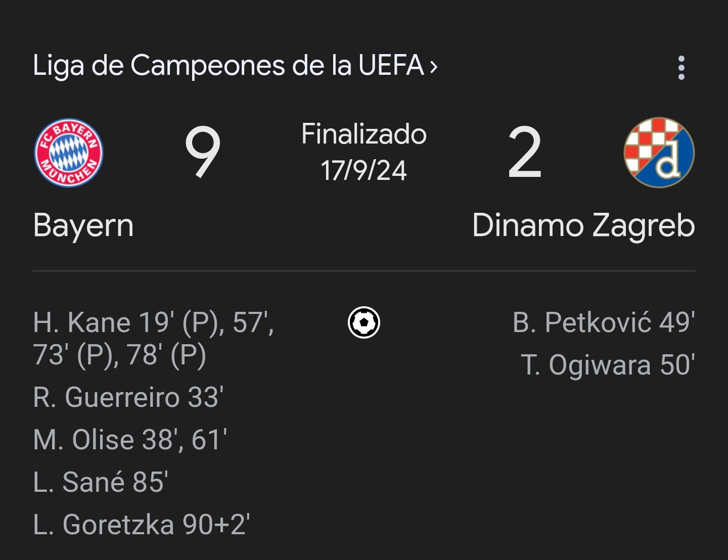Click the Bayern München crest logo
The height and width of the screenshot is (560, 728).
click(x=68, y=153)
